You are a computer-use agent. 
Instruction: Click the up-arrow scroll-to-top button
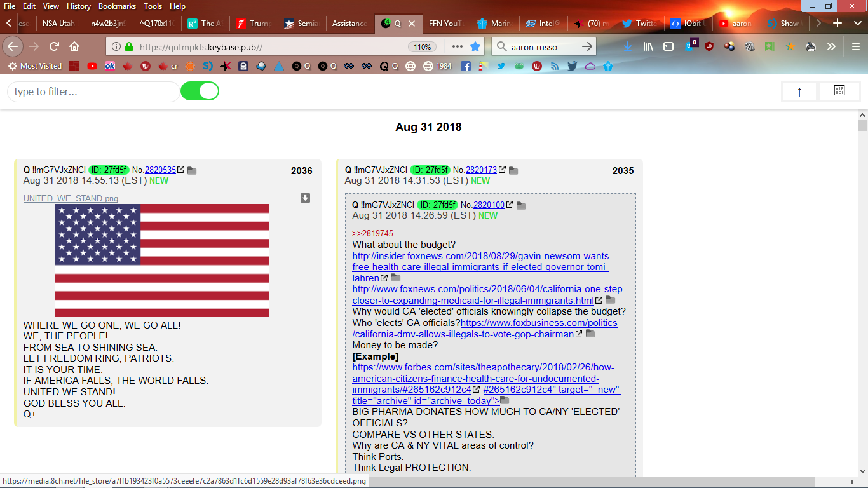tap(799, 92)
